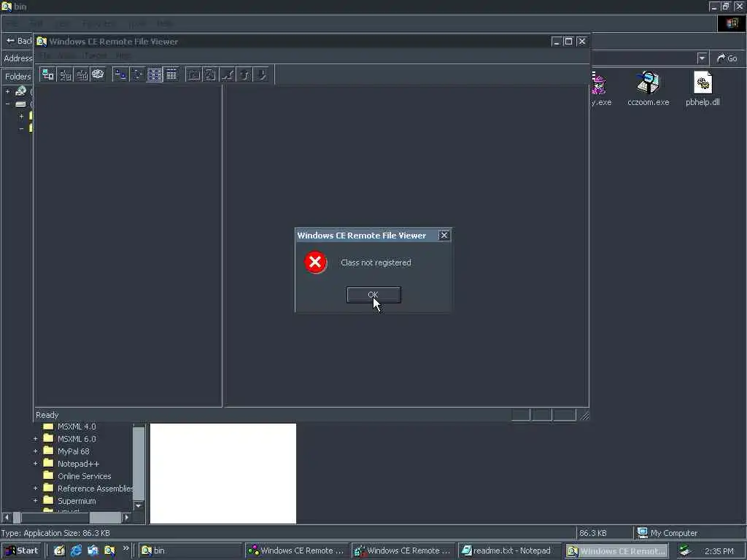The image size is (747, 560).
Task: Click the folder tree horizontal scroll left arrow
Action: tap(7, 517)
